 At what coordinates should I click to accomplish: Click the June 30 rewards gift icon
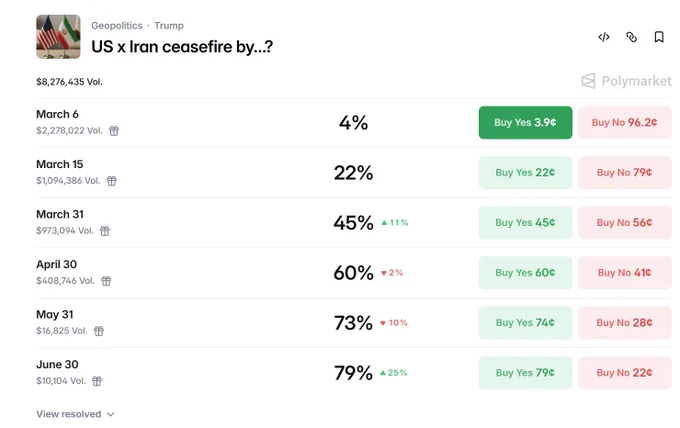(97, 381)
